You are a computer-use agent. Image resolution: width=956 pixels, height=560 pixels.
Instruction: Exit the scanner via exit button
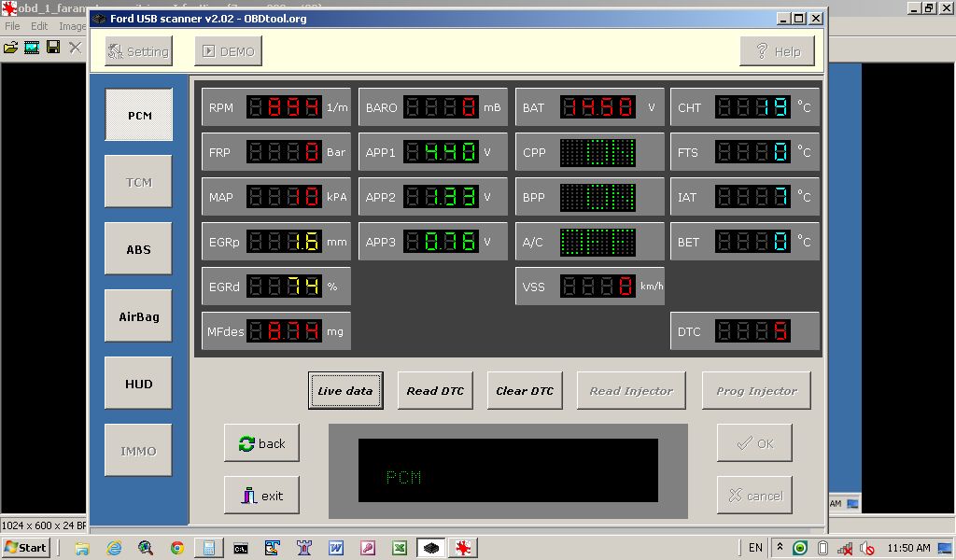[x=261, y=496]
